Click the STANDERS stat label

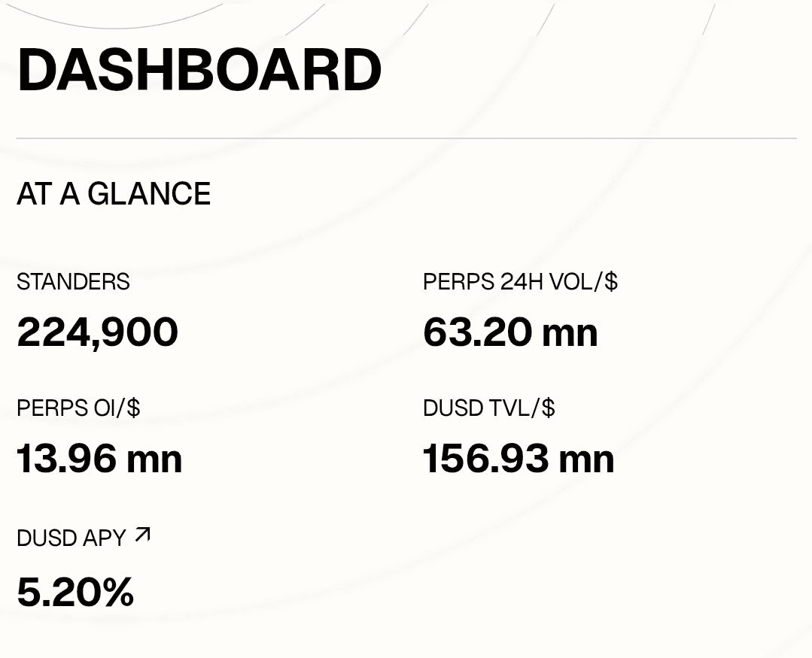coord(73,282)
